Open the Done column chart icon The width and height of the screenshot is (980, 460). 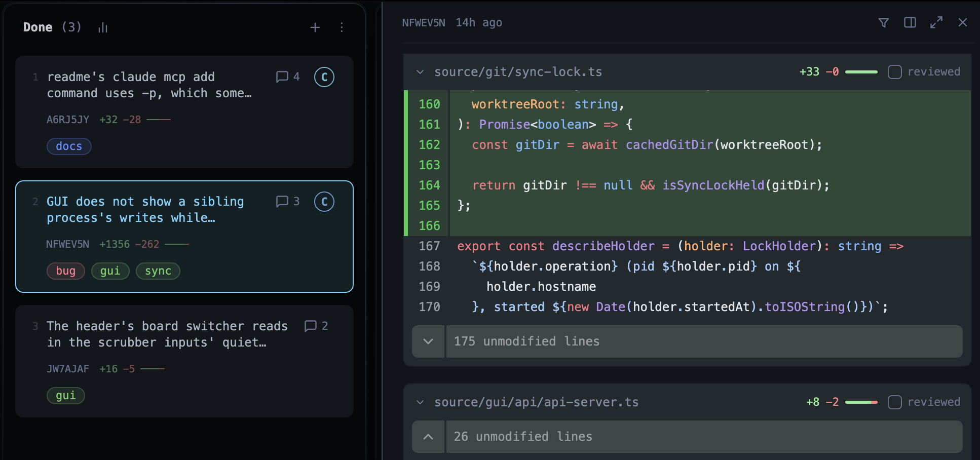[103, 27]
